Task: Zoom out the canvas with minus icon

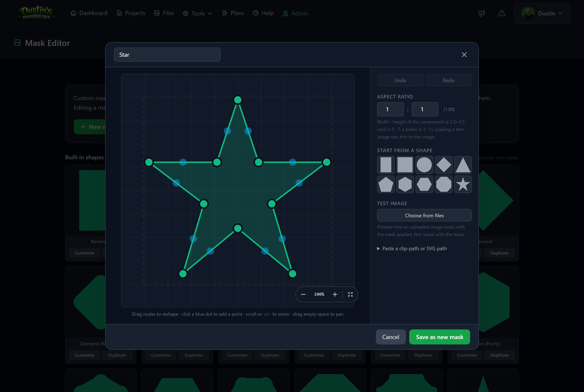Action: [x=303, y=294]
